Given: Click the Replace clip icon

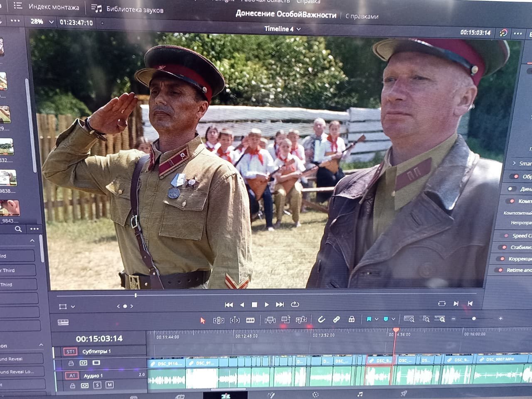Looking at the screenshot, I should tap(301, 319).
